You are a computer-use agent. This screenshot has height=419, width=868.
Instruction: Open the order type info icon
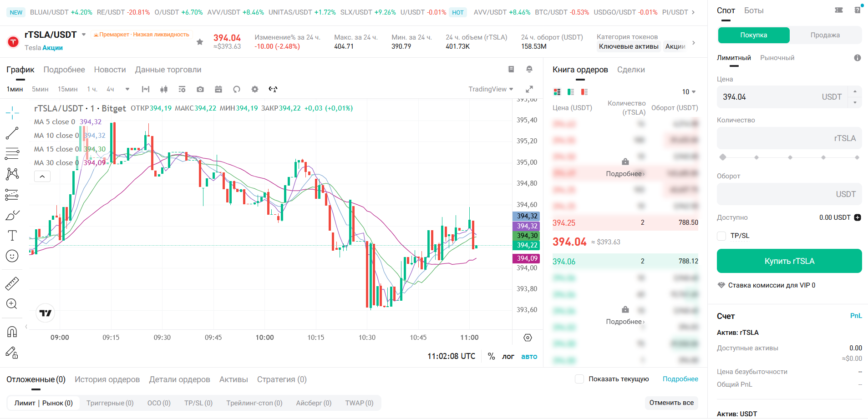pos(858,58)
